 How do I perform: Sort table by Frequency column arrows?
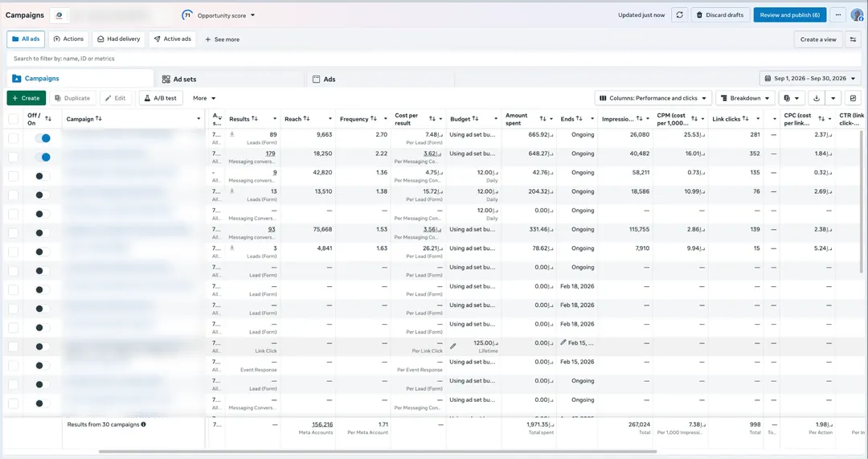[374, 118]
